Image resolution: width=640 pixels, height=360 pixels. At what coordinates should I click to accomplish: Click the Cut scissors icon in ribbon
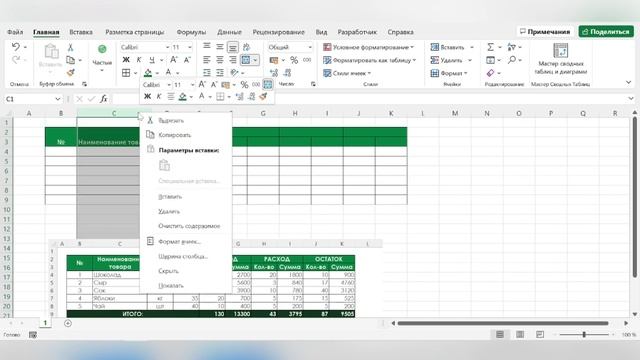[x=70, y=48]
